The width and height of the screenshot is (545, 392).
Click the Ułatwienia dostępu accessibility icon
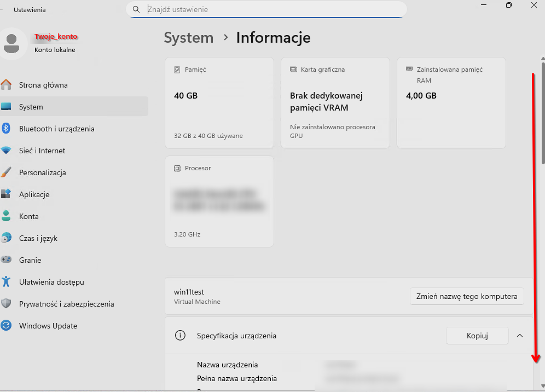[6, 282]
